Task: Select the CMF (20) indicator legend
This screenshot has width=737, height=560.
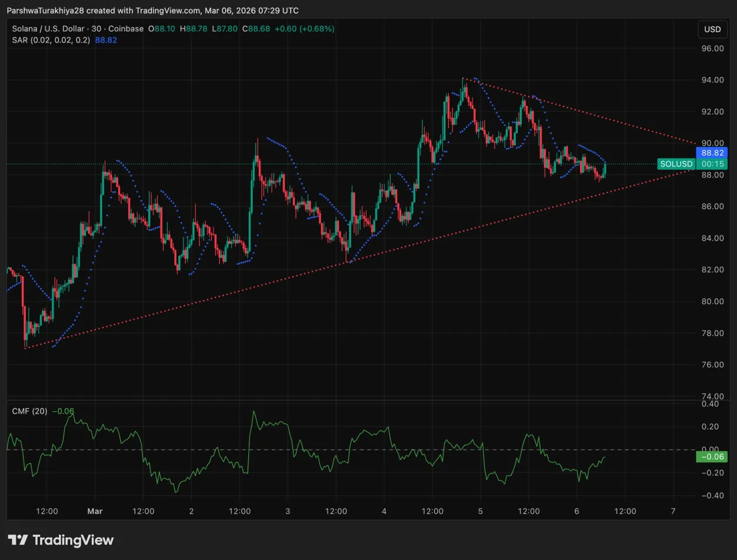Action: point(29,411)
